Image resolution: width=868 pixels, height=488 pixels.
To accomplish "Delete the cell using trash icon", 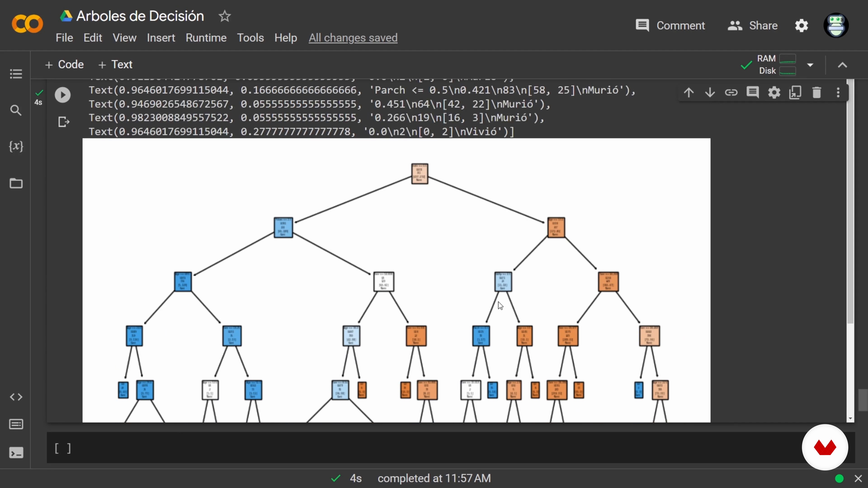I will [816, 92].
